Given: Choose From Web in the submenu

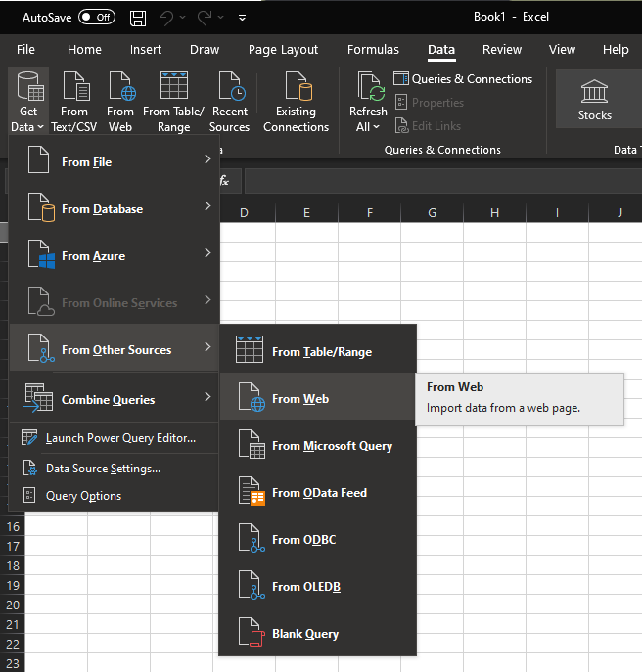Looking at the screenshot, I should pos(318,398).
